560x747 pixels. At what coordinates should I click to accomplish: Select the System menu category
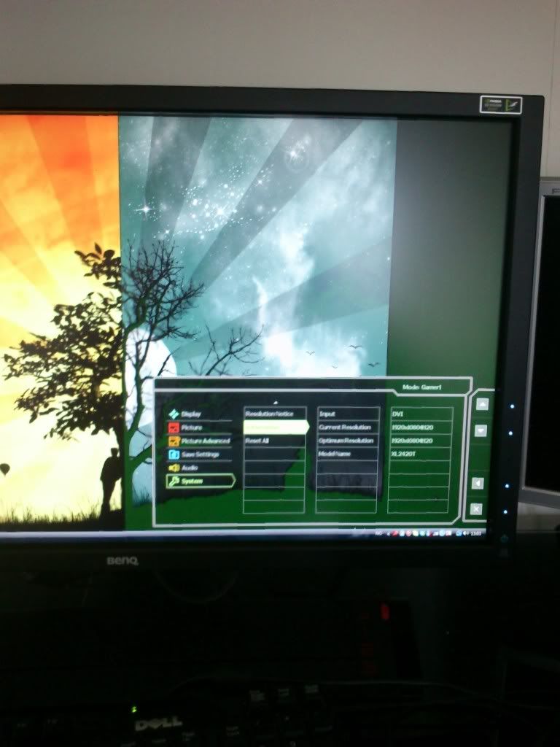pos(200,481)
